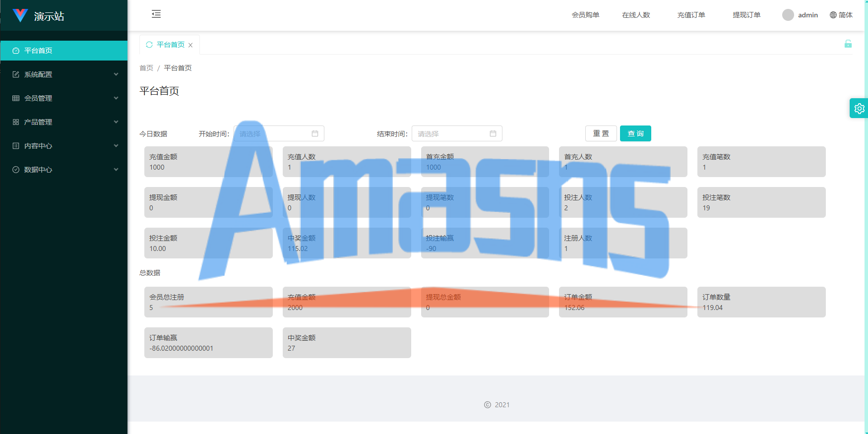Viewport: 868px width, 434px height.
Task: Click the 查询 search button
Action: point(635,133)
